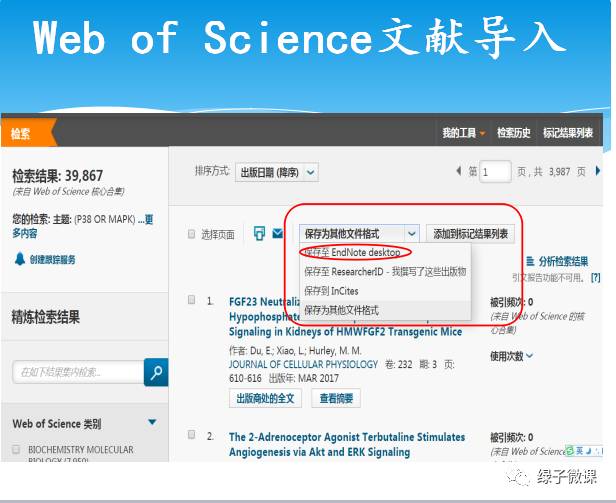Viewport: 616px width, 503px height.
Task: Expand 使用次数 chevron for result 1
Action: 529,356
